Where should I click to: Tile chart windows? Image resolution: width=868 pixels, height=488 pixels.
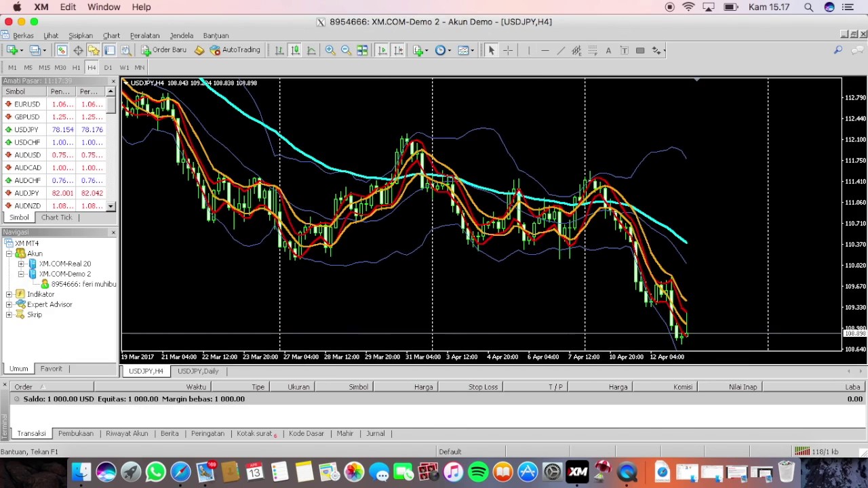point(362,50)
